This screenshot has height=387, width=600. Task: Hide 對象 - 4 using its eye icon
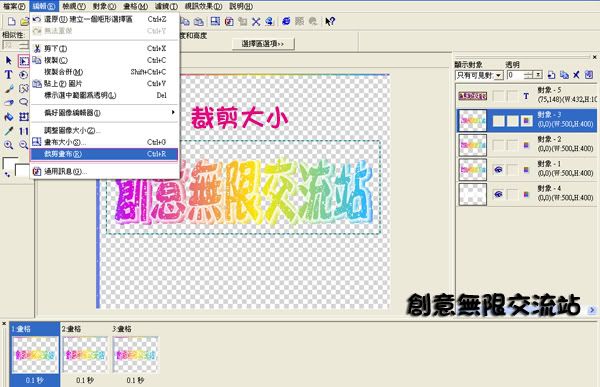[x=498, y=194]
